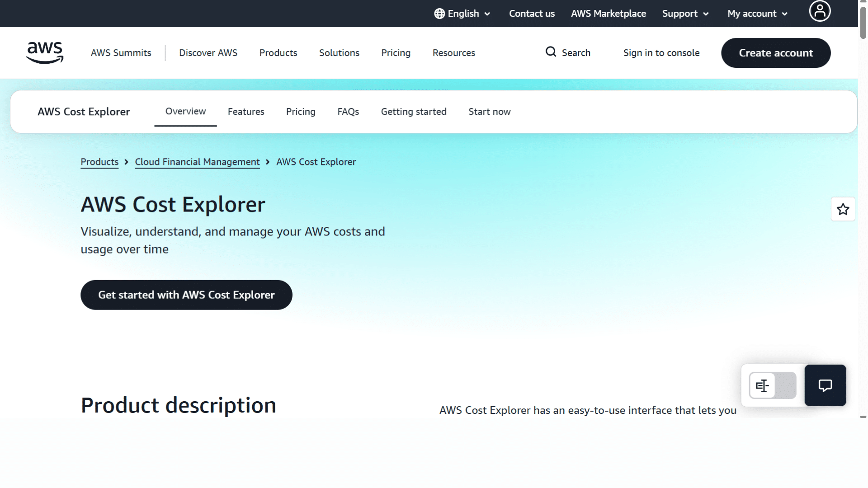
Task: Click the magnifying glass search icon
Action: pyautogui.click(x=551, y=52)
